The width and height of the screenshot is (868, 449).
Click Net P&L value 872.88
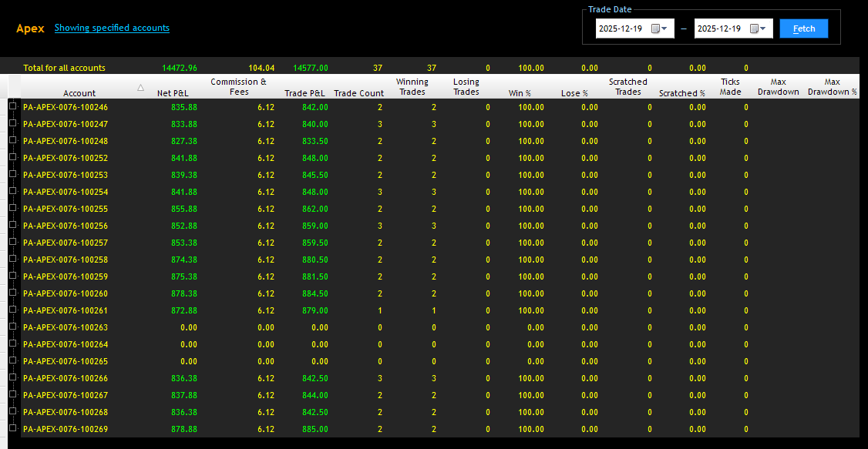coord(184,311)
